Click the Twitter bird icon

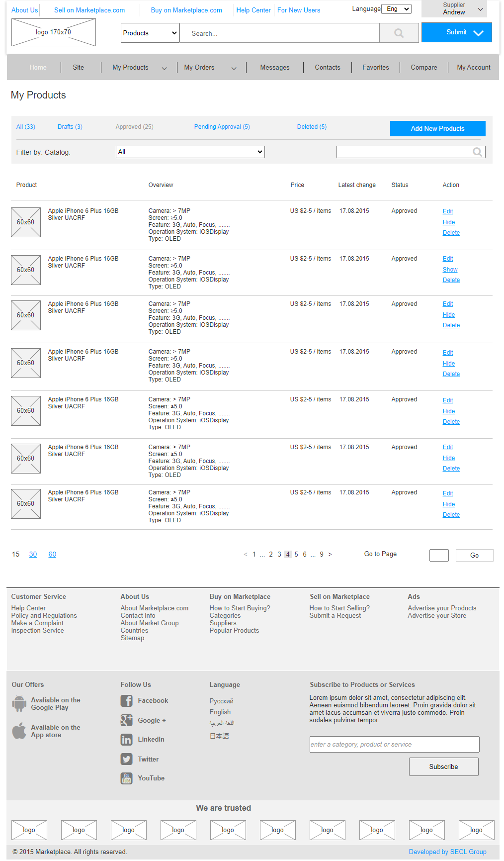tap(126, 759)
